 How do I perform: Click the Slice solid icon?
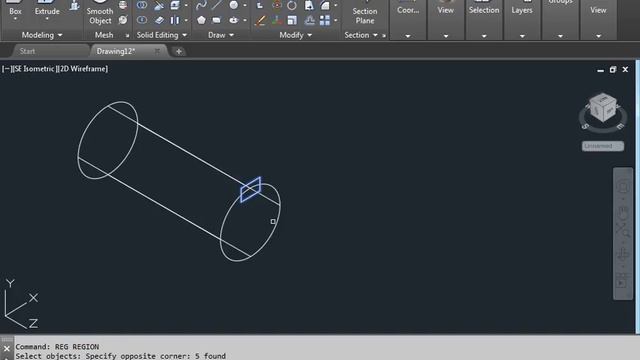(159, 5)
